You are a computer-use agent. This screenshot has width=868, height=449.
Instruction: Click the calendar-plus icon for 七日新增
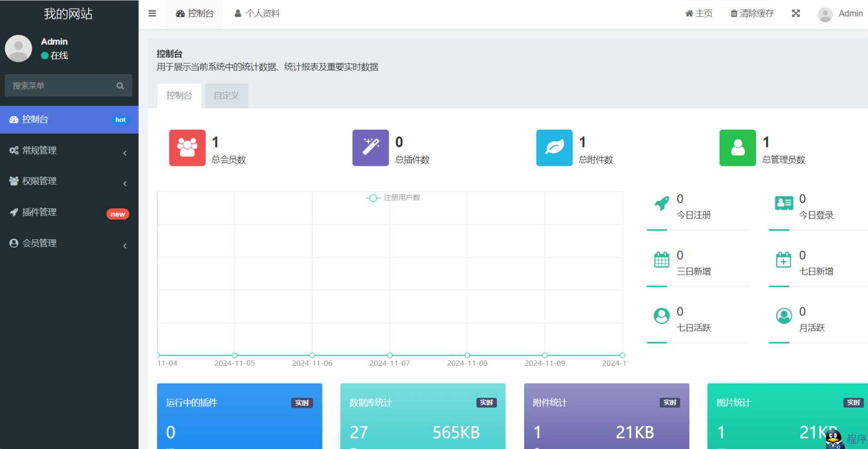click(784, 260)
